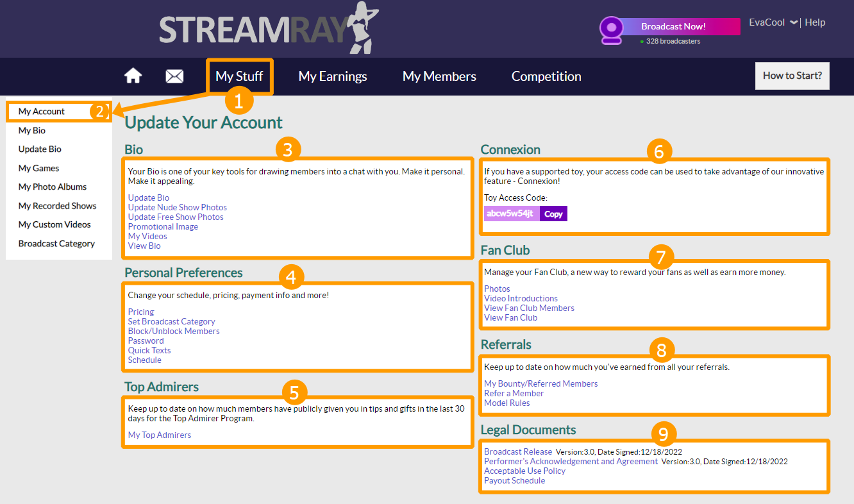
Task: Open the mail envelope icon
Action: click(174, 76)
